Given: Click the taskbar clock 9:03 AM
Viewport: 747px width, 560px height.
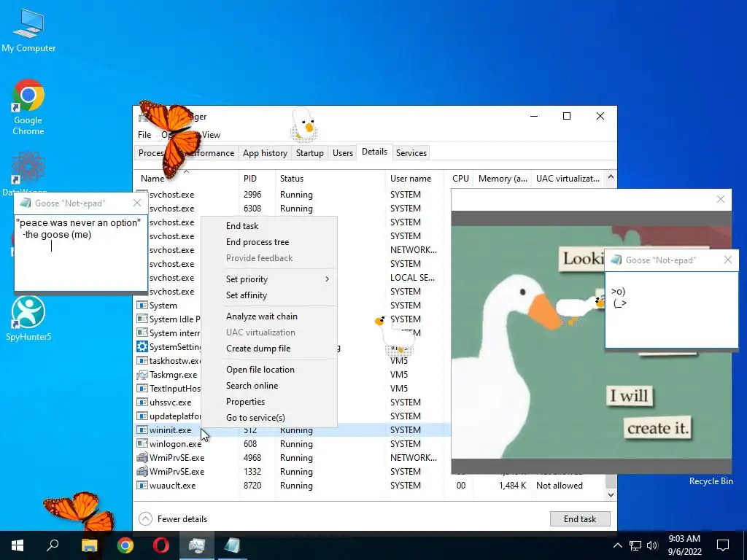Looking at the screenshot, I should pyautogui.click(x=684, y=545).
